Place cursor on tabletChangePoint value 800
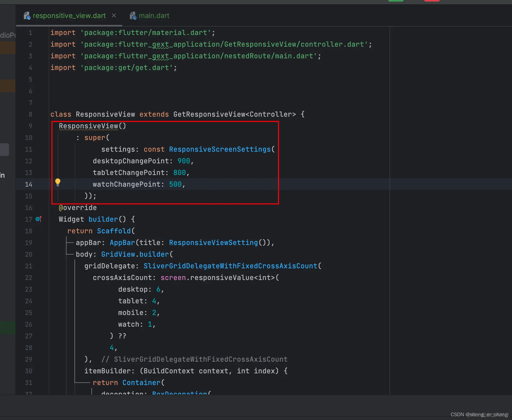Viewport: 512px width, 420px height. (x=179, y=173)
